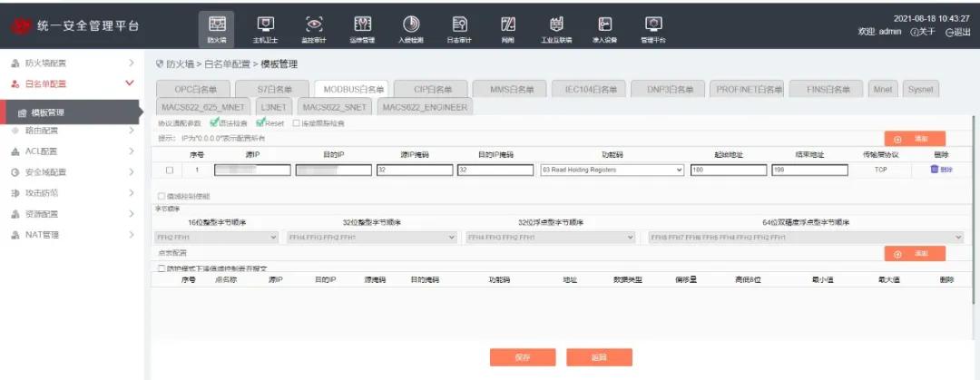Collapse 白名单配置 using its red chevron
The width and height of the screenshot is (980, 380).
[x=130, y=83]
